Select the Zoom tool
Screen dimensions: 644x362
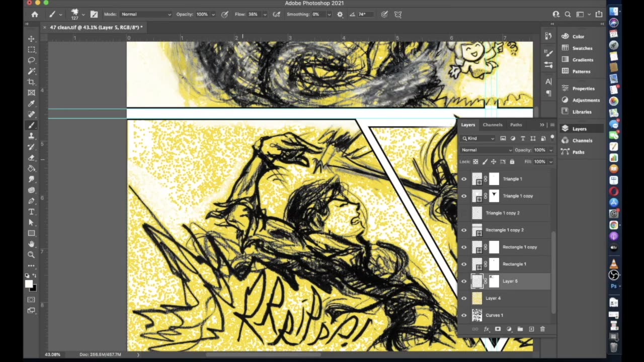(31, 255)
